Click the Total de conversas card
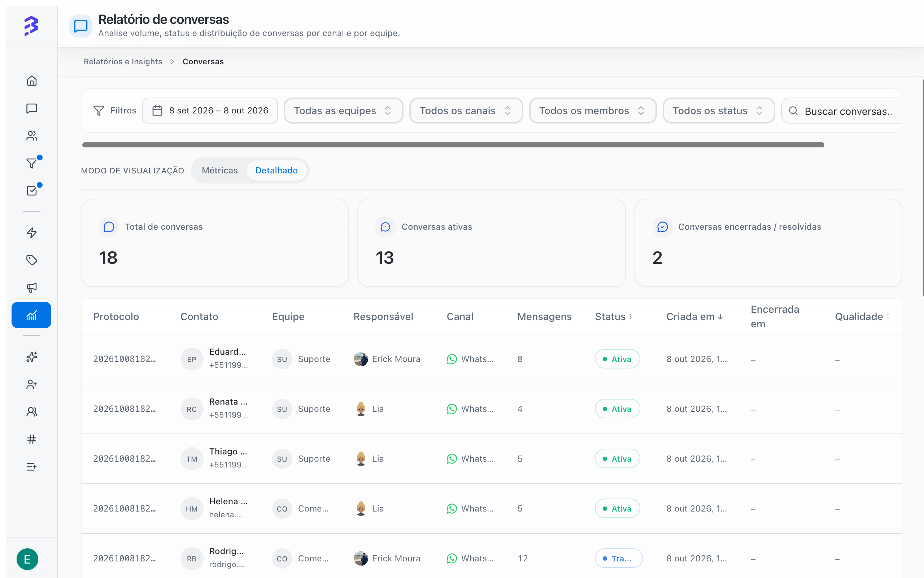 point(215,242)
